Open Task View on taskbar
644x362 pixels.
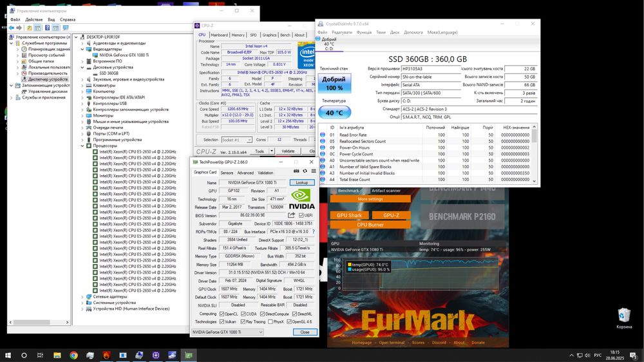[x=40, y=356]
